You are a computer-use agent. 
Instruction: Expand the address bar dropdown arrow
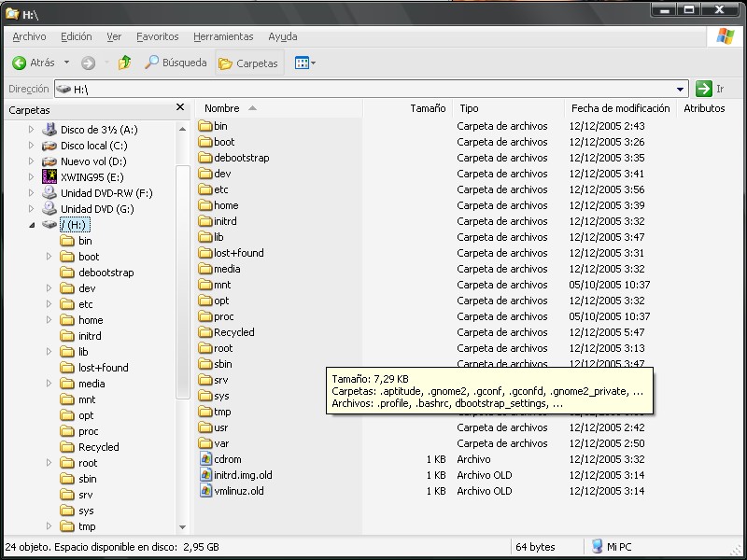(x=680, y=89)
